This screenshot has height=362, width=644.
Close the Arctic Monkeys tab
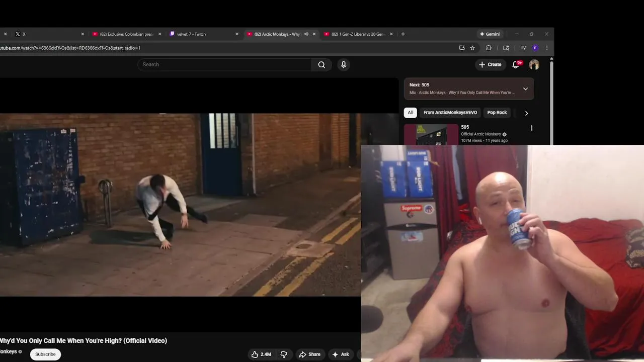pyautogui.click(x=314, y=34)
